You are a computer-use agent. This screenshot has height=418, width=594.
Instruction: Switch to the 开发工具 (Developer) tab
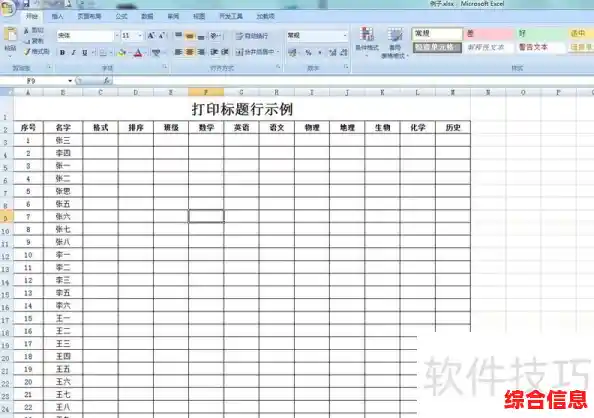click(x=231, y=16)
